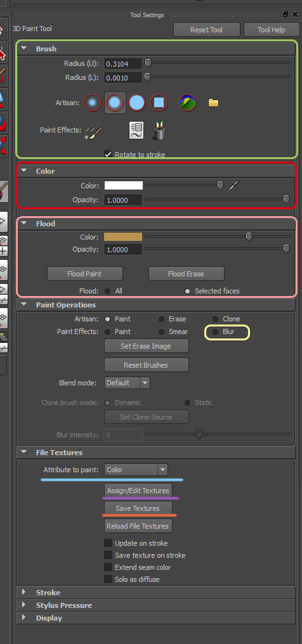
Task: Click the Paint Effects get brush icon
Action: point(159,130)
